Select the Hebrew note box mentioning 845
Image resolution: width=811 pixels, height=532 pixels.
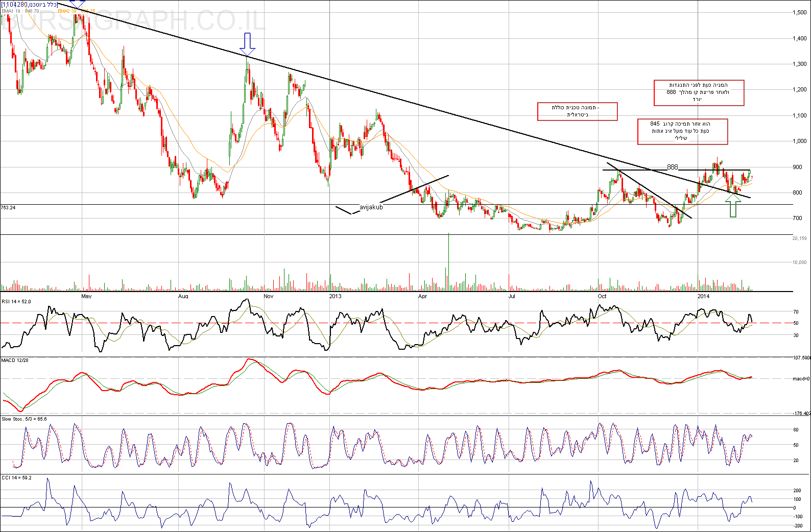pos(682,131)
